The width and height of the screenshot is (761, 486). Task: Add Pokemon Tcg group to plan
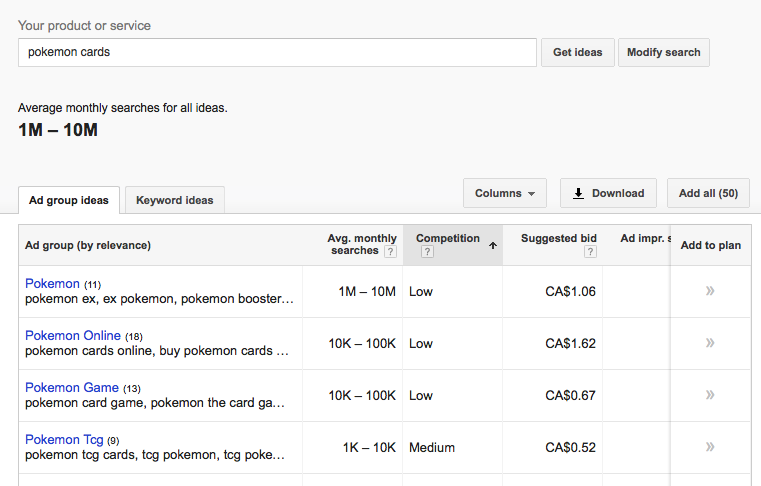point(710,447)
